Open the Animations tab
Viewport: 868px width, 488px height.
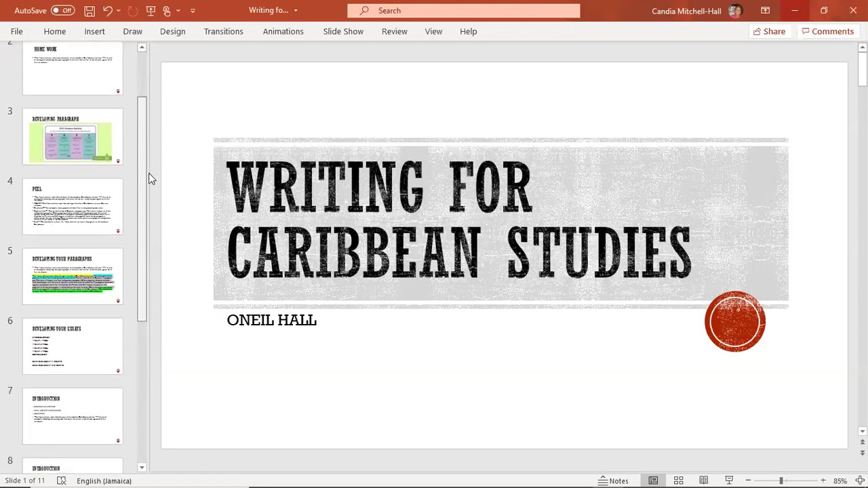[283, 31]
